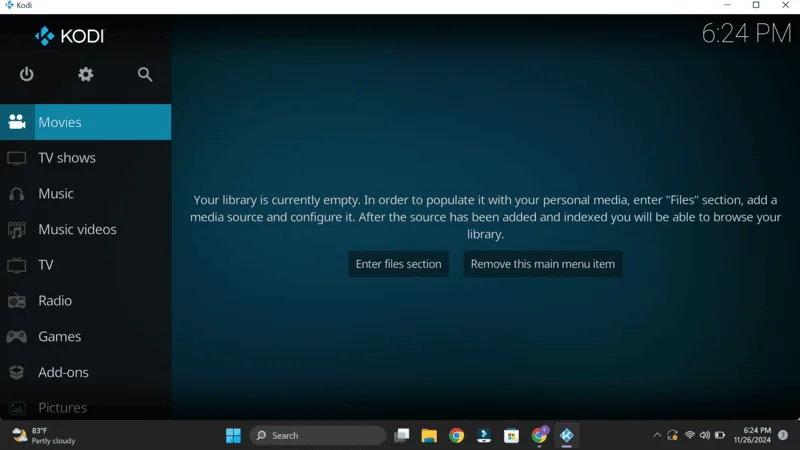Viewport: 800px width, 450px height.
Task: Click the Games controller icon
Action: click(x=17, y=337)
